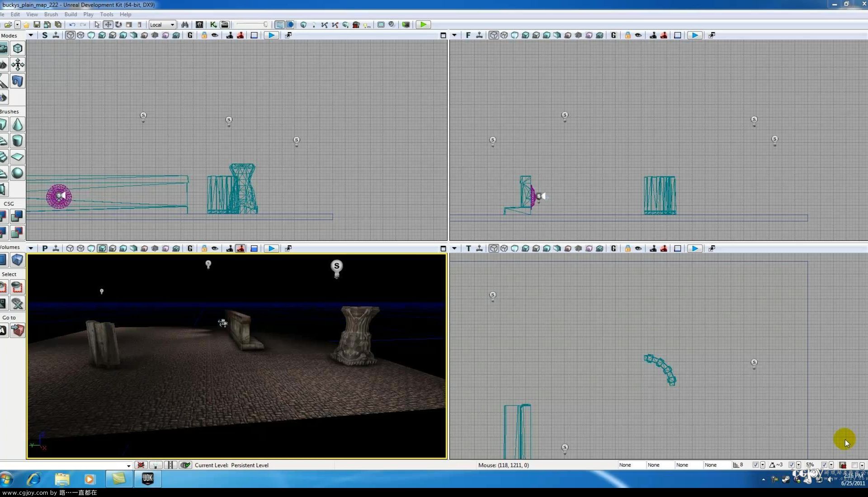Play level in top-right viewport

point(695,35)
